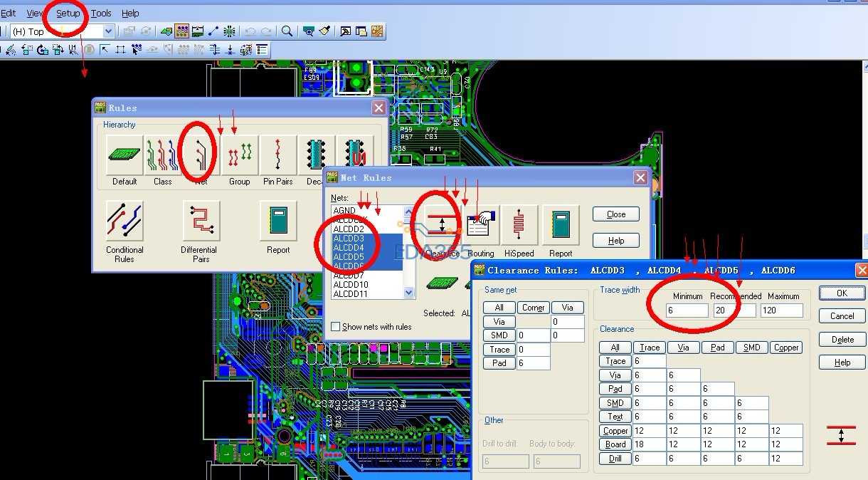
Task: Open Report in Rules dialog
Action: 278,221
